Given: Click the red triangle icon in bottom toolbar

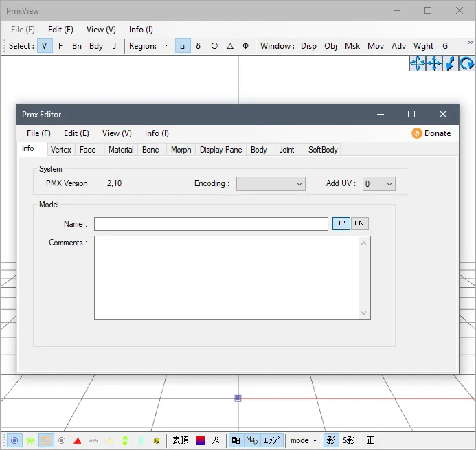Looking at the screenshot, I should pos(78,440).
